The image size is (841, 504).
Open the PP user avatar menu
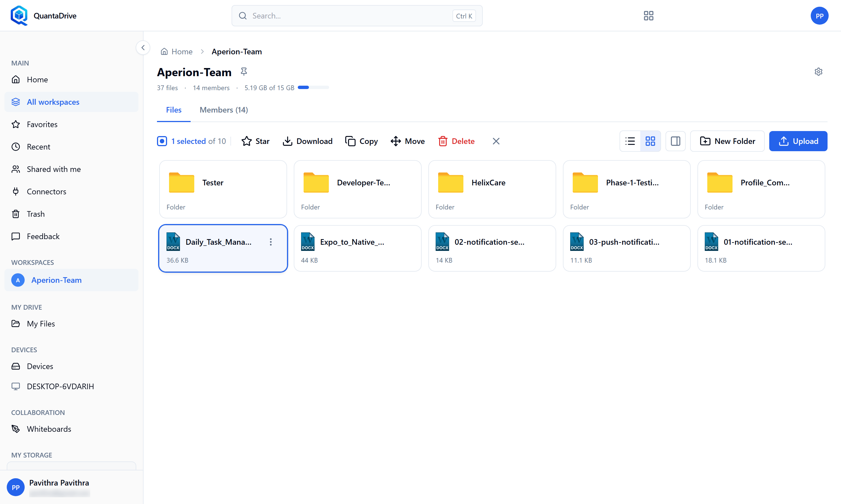click(x=819, y=16)
